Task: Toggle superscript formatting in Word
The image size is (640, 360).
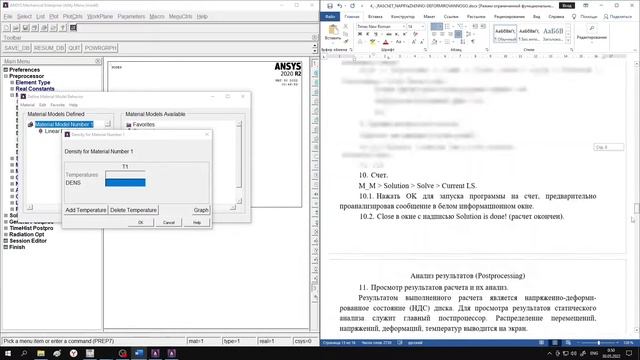Action: pos(405,34)
